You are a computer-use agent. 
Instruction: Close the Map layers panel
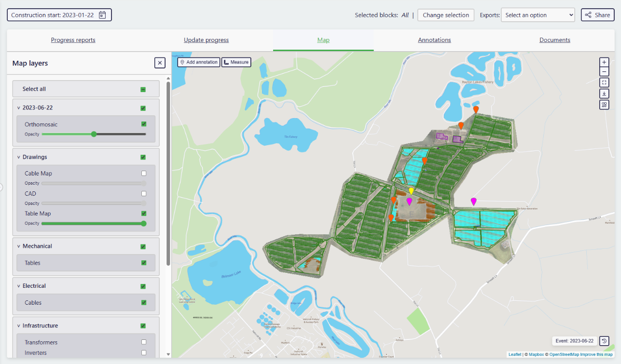(160, 63)
